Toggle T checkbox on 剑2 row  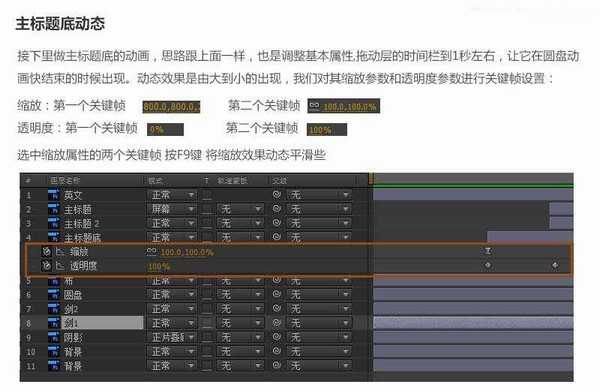[x=207, y=309]
